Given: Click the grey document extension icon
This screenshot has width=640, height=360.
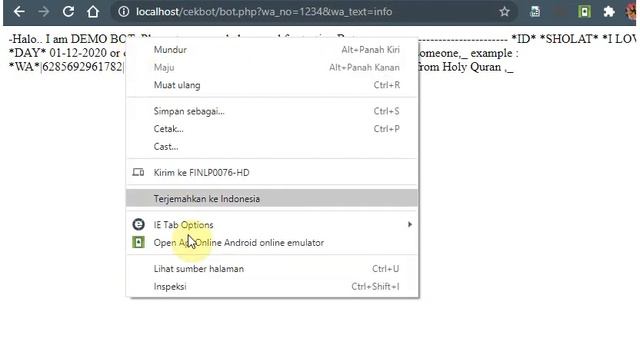Looking at the screenshot, I should 535,11.
